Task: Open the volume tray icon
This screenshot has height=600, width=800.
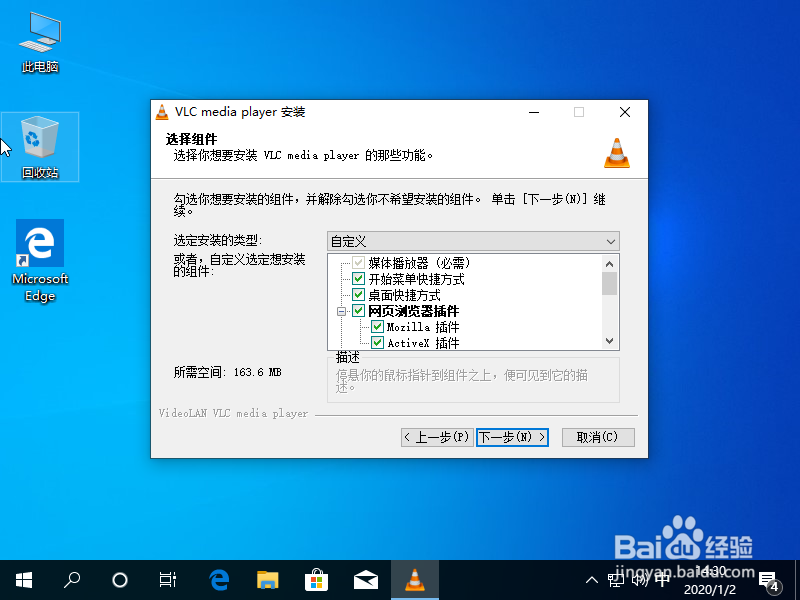Action: tap(639, 580)
